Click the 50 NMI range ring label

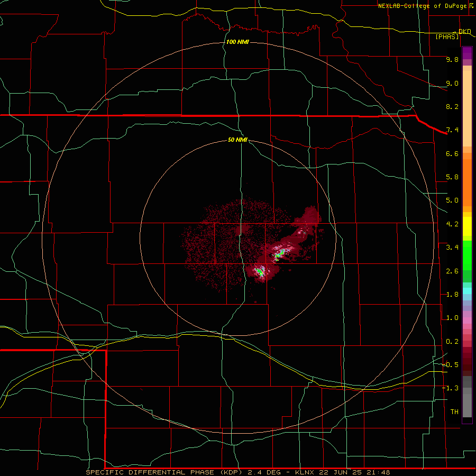(x=237, y=140)
